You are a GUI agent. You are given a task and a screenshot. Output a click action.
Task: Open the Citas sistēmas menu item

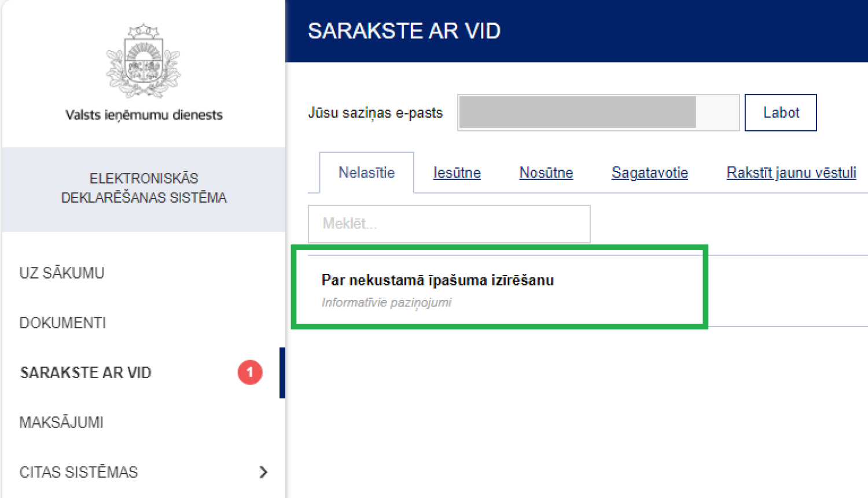coord(79,472)
